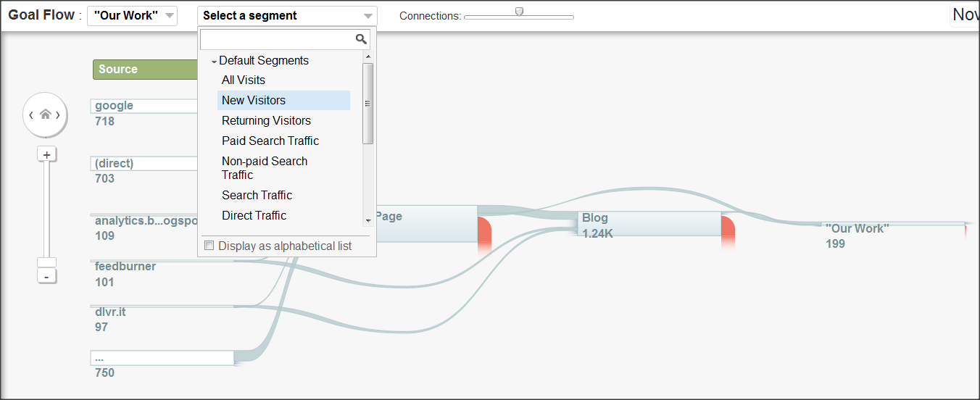
Task: Click the minus zoom out button
Action: [x=46, y=277]
